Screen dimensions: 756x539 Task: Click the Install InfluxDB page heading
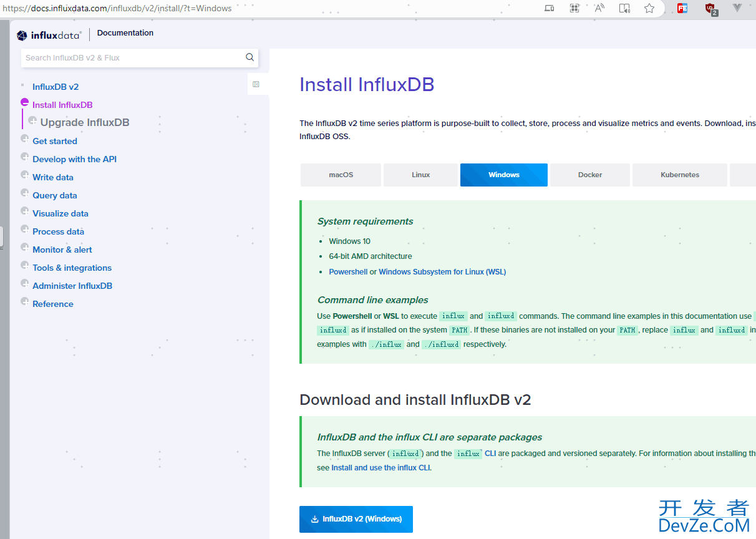367,84
